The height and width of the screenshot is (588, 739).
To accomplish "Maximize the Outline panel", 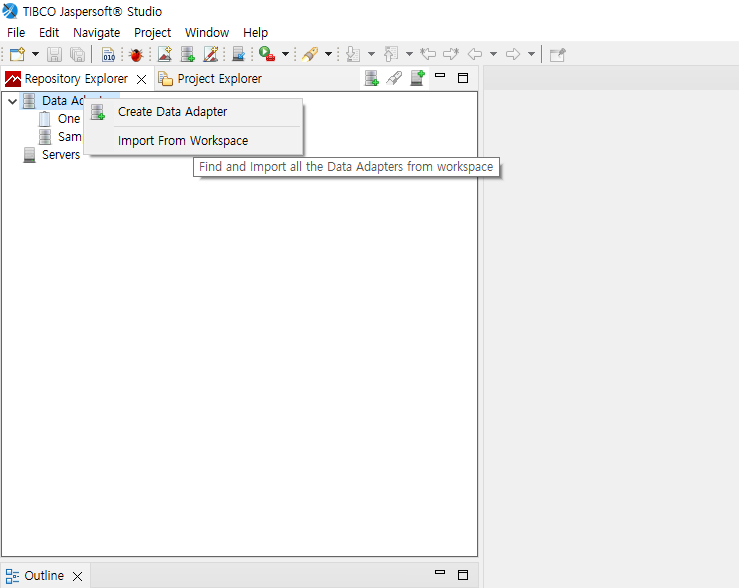I will click(x=463, y=575).
